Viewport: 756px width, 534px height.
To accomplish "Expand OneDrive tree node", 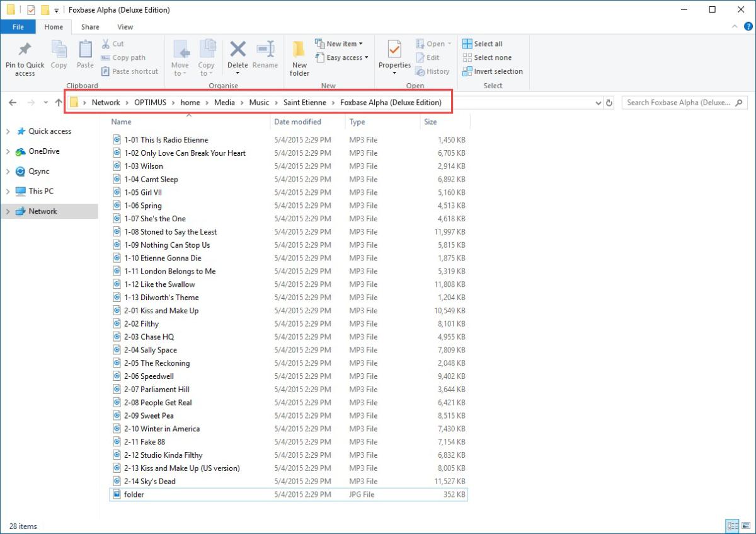I will (8, 152).
